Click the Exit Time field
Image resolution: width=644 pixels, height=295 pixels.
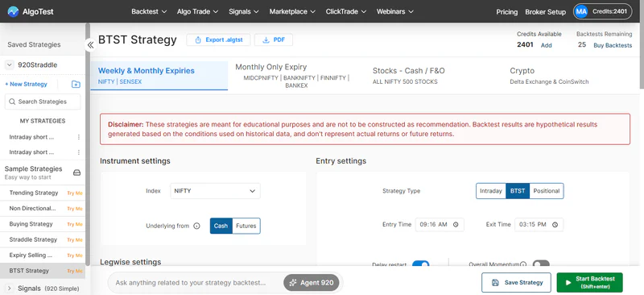(x=539, y=225)
